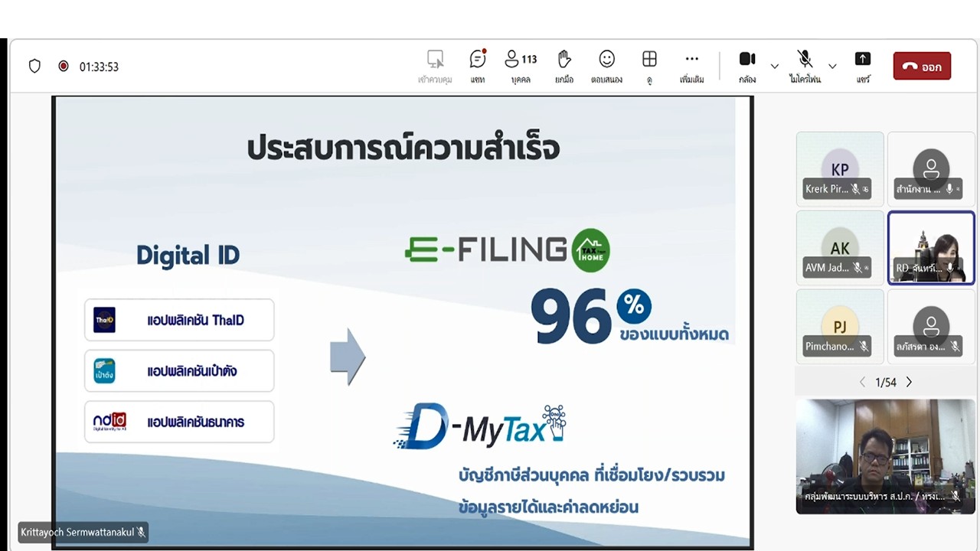Click the previous page arrow in participant gallery
The height and width of the screenshot is (551, 980).
(x=862, y=382)
